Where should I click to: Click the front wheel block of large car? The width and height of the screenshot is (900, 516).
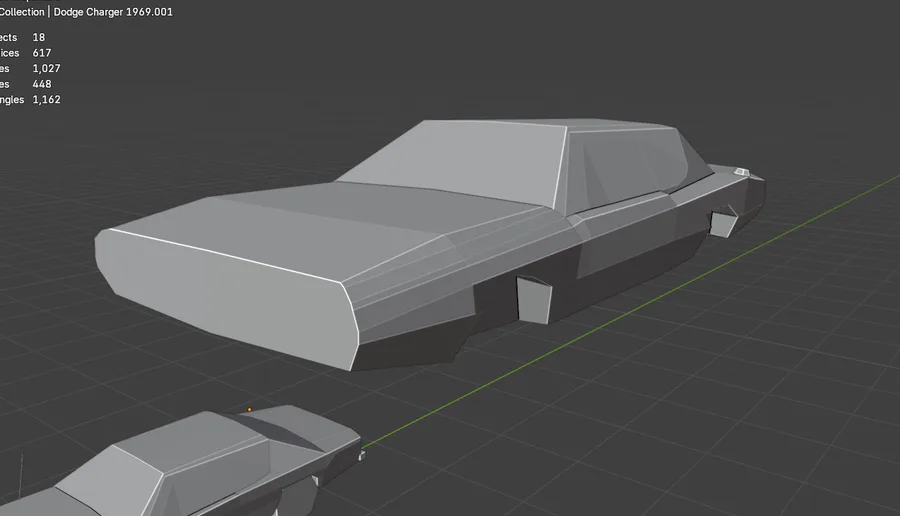tap(534, 300)
